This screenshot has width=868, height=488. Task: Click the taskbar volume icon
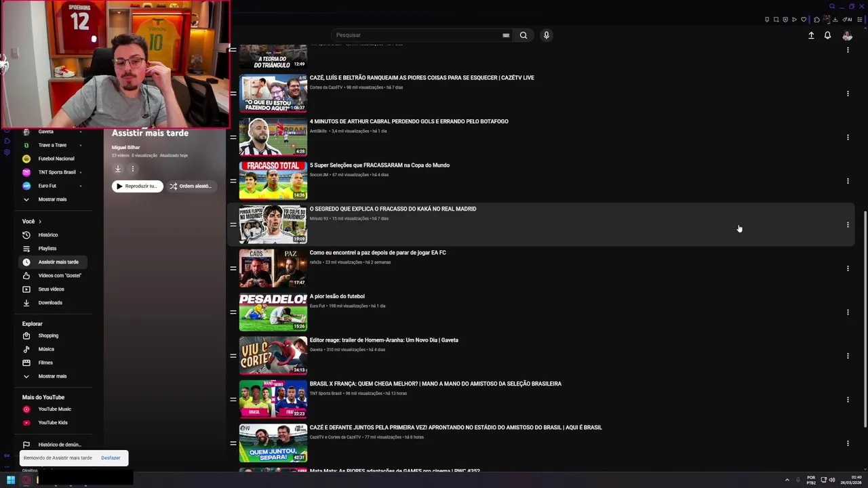832,480
